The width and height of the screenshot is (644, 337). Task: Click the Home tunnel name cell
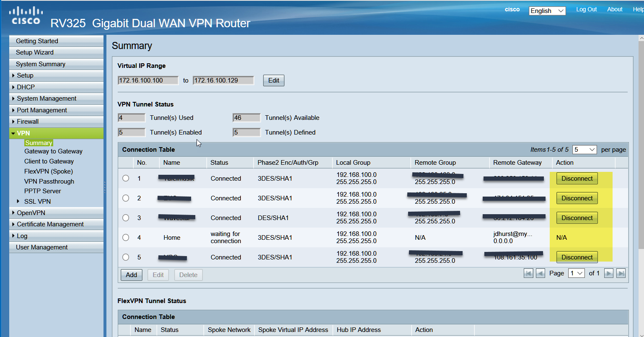coord(172,238)
